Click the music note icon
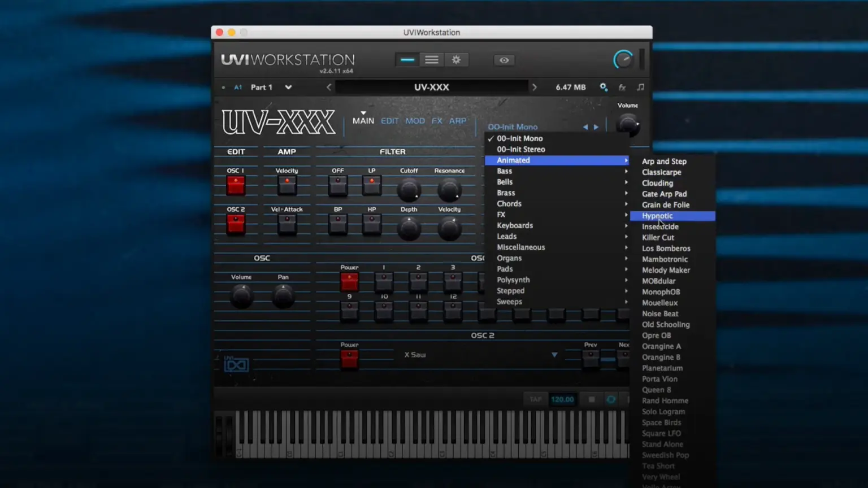 pos(640,87)
